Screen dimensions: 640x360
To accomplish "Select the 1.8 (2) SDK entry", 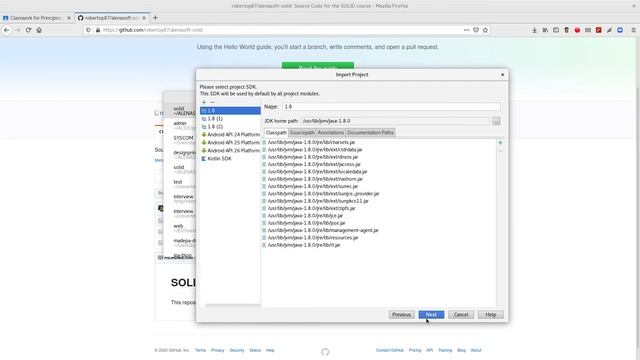I will coord(230,127).
